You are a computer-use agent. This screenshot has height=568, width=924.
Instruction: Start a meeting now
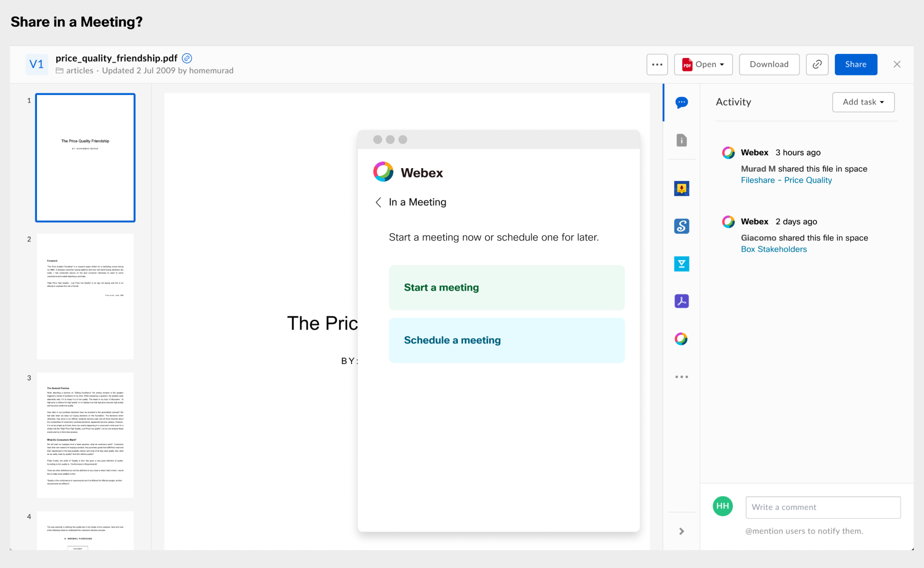507,288
